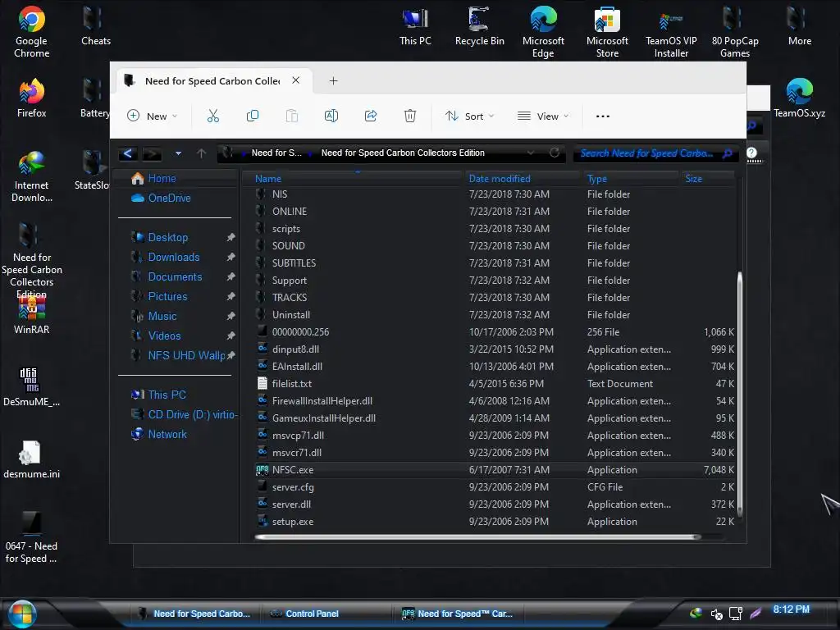Add a new tab with plus button
The image size is (840, 630).
(x=333, y=81)
